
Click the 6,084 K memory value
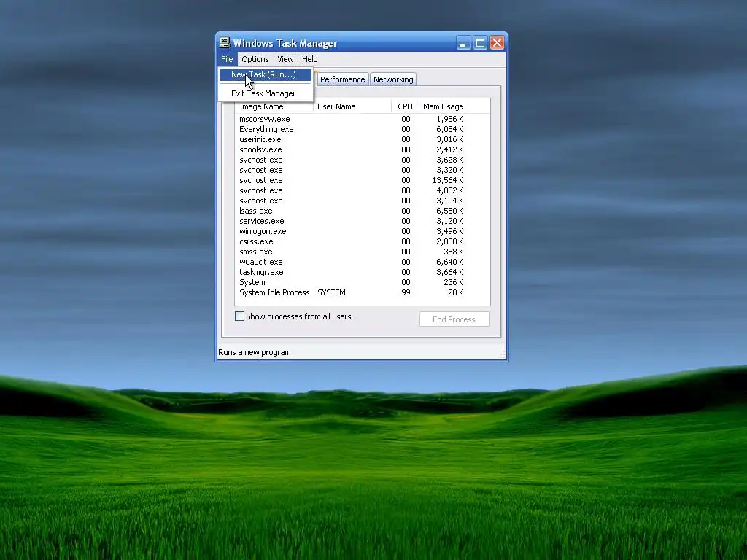point(449,129)
